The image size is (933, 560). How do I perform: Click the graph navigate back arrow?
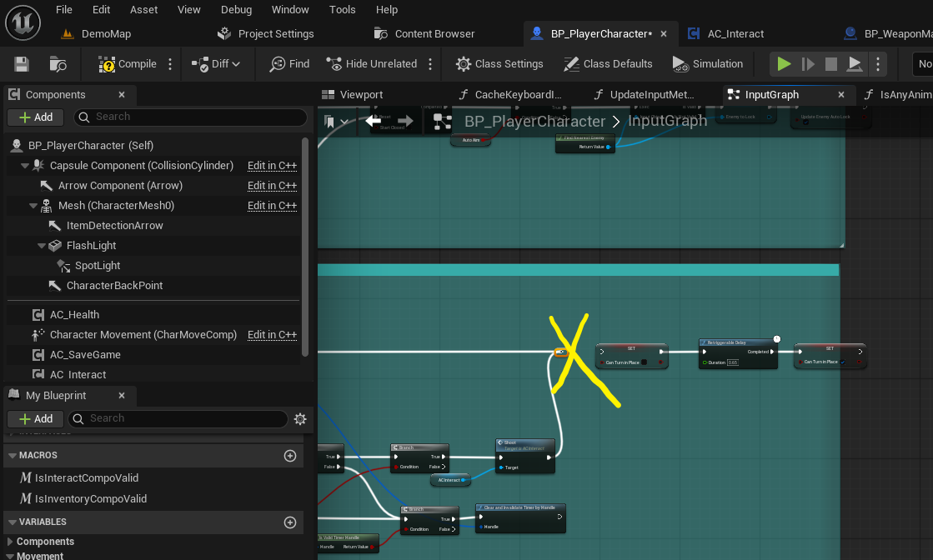tap(373, 122)
